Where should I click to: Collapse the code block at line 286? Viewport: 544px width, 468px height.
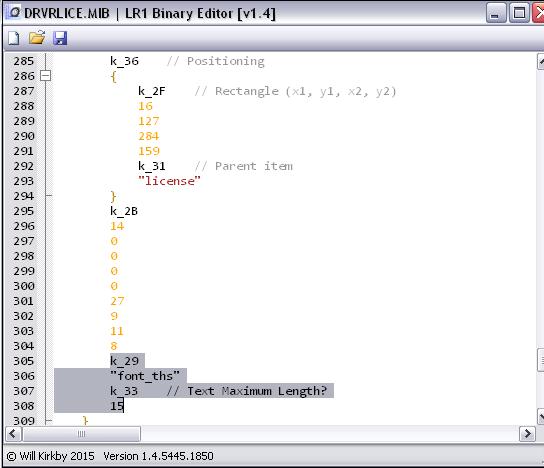pos(45,76)
